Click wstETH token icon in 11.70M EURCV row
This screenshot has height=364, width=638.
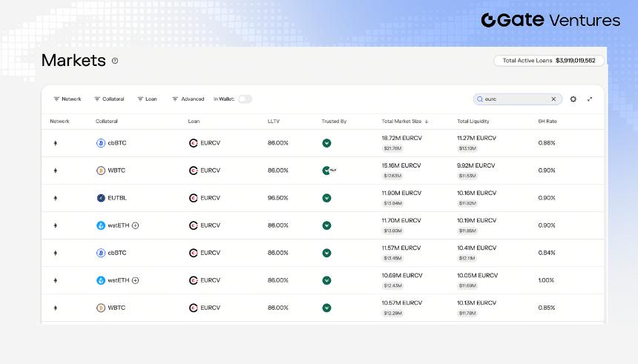[100, 225]
